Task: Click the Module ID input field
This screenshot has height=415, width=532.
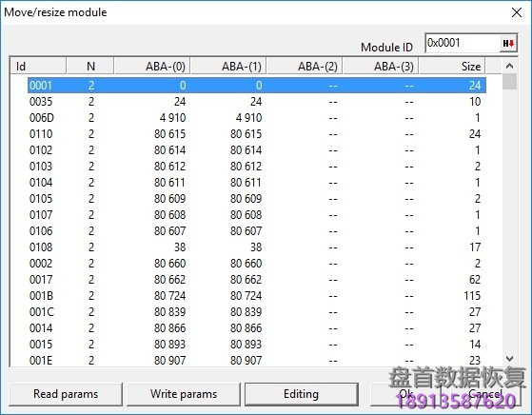Action: click(463, 43)
